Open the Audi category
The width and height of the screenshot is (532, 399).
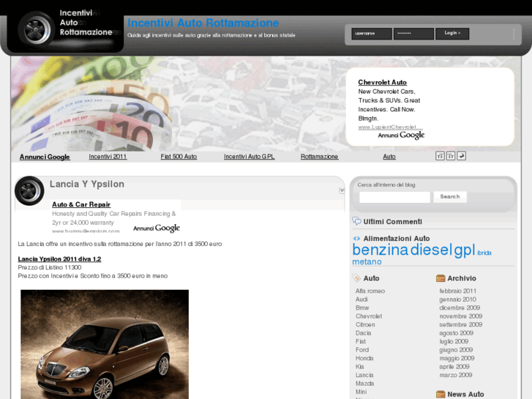[361, 299]
